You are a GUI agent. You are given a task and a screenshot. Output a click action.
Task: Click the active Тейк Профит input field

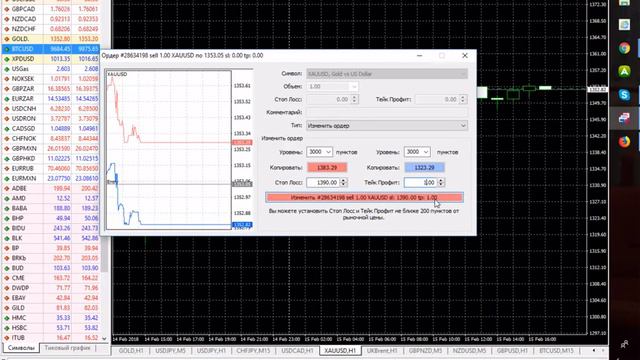(420, 182)
